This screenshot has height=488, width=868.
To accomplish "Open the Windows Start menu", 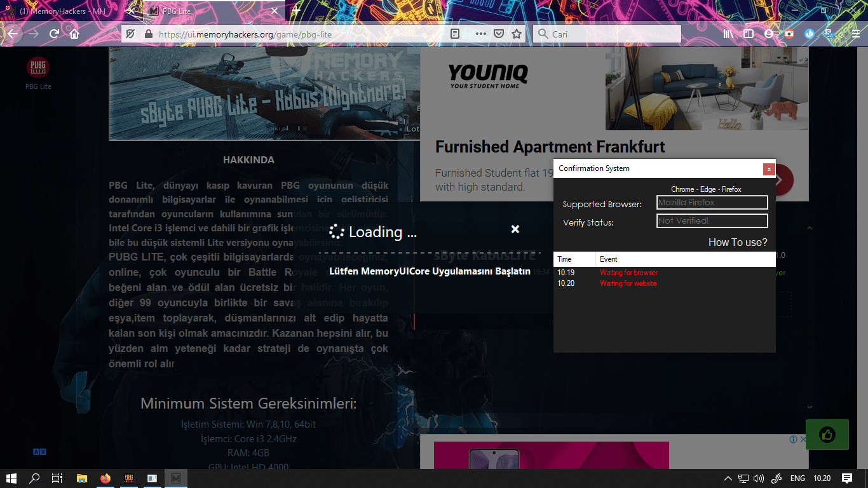I will click(x=11, y=478).
